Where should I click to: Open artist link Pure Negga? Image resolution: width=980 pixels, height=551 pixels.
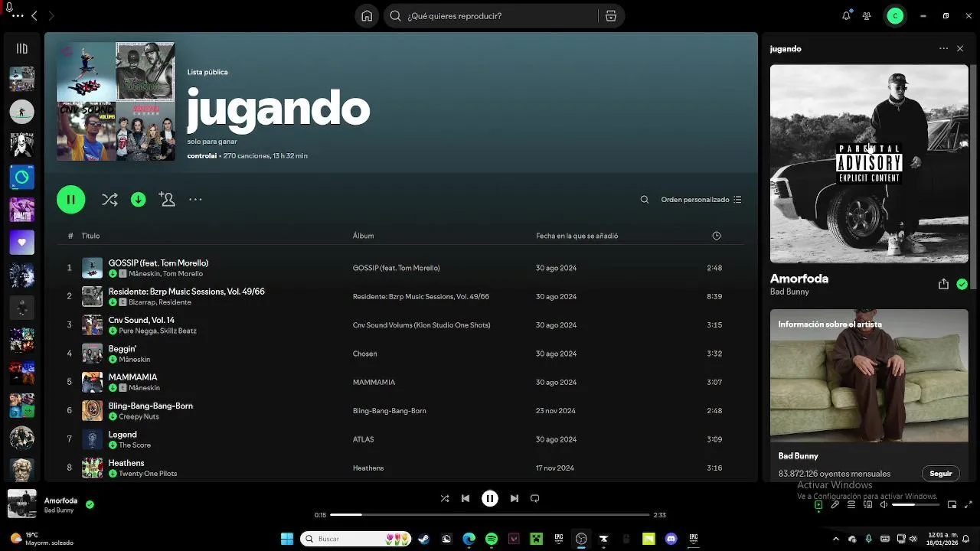(137, 331)
